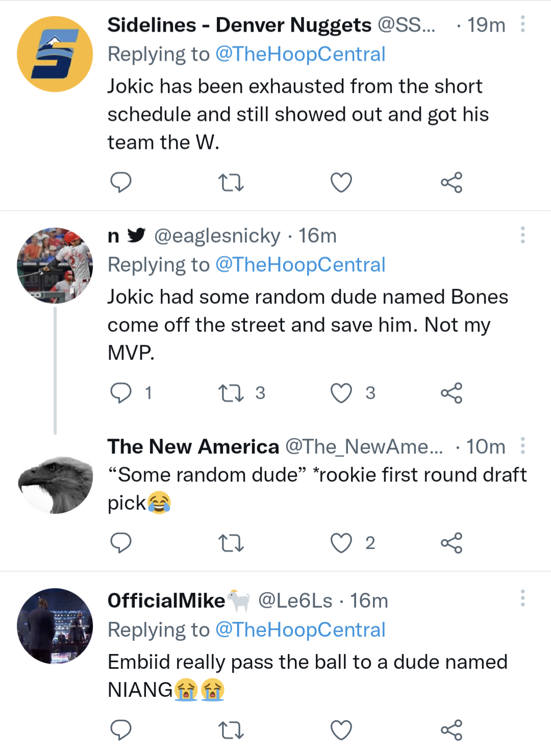Open the reply icon on Sidelines' tweet
The image size is (551, 756).
[x=121, y=182]
